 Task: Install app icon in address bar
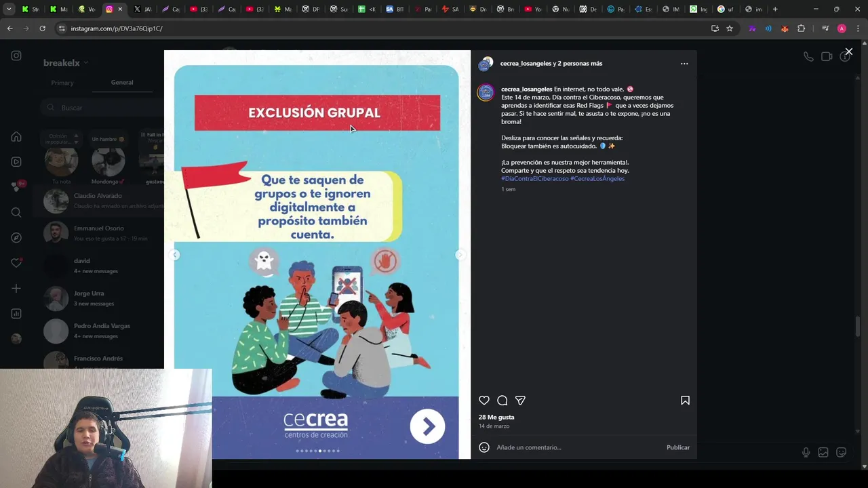(x=715, y=28)
